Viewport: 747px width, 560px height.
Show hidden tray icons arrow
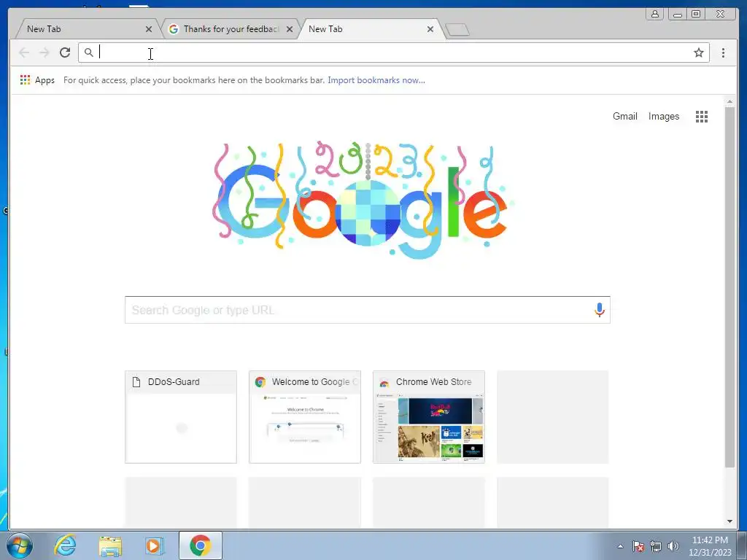(x=620, y=546)
